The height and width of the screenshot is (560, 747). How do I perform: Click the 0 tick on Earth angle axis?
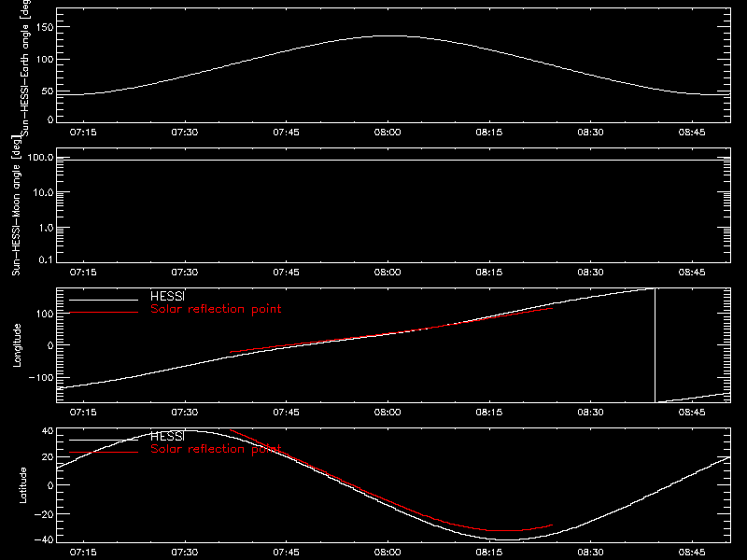(x=50, y=119)
